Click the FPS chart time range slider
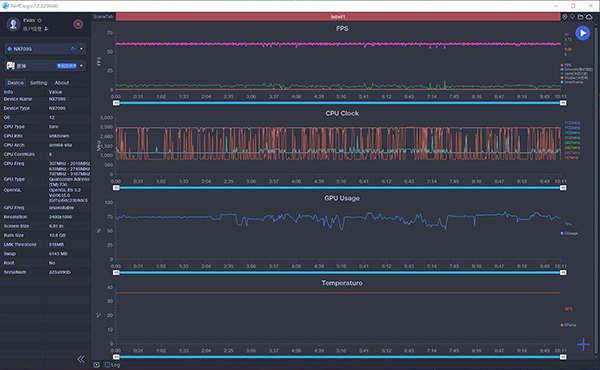This screenshot has width=600, height=370. click(339, 103)
